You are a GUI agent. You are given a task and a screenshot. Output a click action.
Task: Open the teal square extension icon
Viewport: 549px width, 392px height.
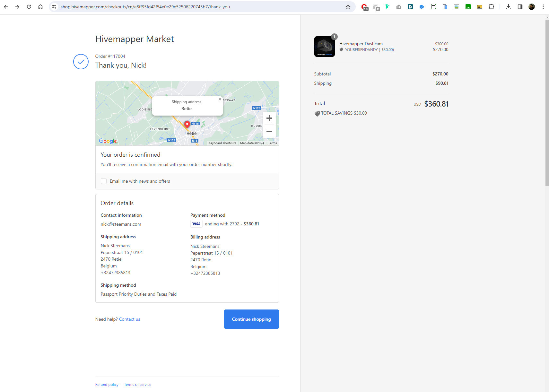[410, 7]
